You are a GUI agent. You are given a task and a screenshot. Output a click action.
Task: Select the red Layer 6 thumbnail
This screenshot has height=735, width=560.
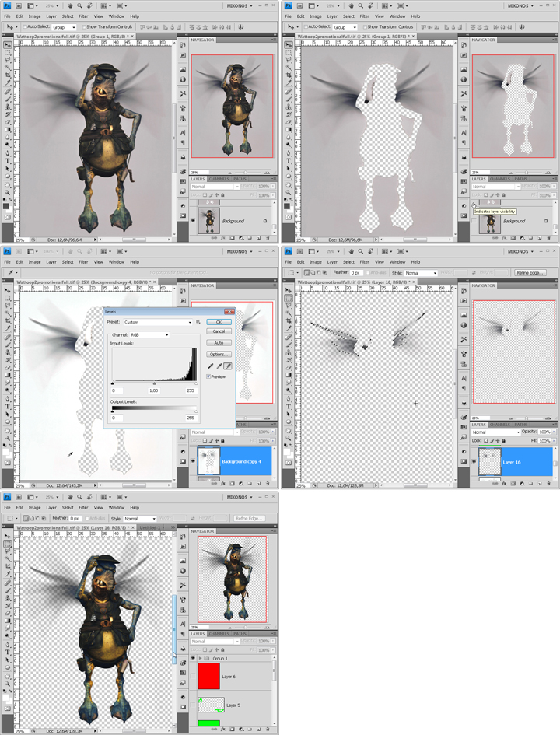tap(208, 677)
